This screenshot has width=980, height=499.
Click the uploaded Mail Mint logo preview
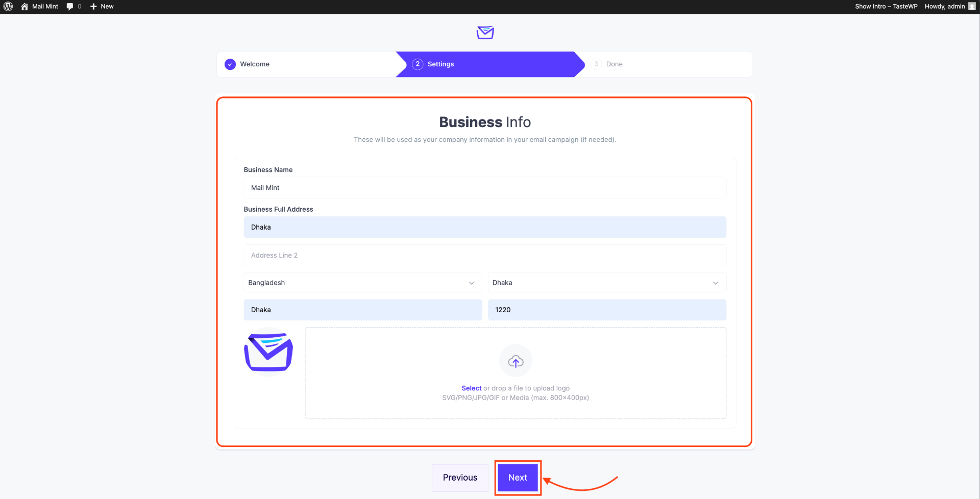268,352
